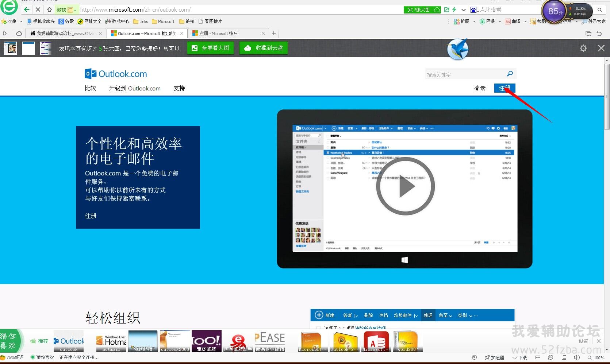Open the 翻译 translate tool
This screenshot has width=610, height=364.
513,22
